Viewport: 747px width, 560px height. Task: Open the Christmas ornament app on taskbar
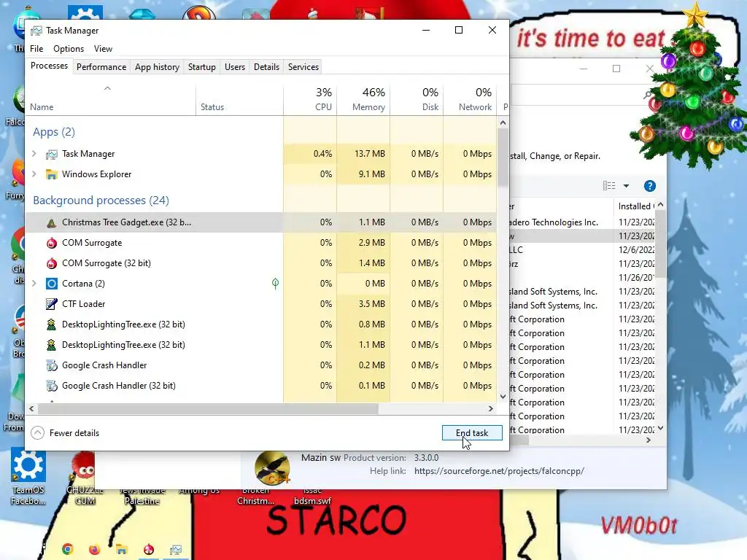(149, 549)
